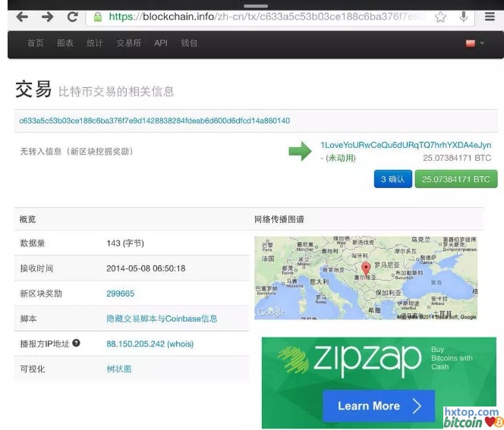
Task: Reload the page with the refresh icon
Action: [72, 16]
